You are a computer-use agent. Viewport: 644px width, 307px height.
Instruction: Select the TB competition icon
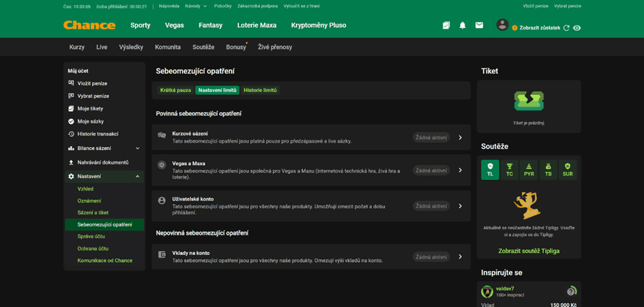(548, 170)
